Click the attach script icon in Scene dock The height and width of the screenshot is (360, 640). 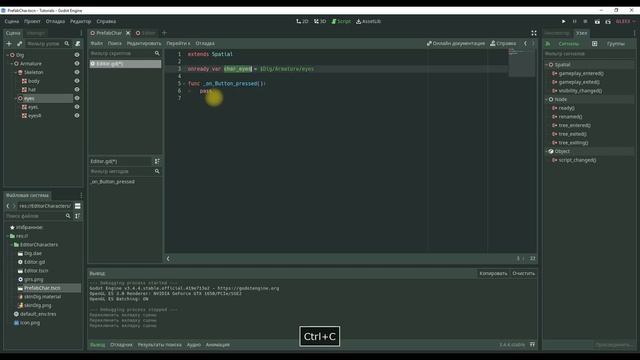pos(78,43)
